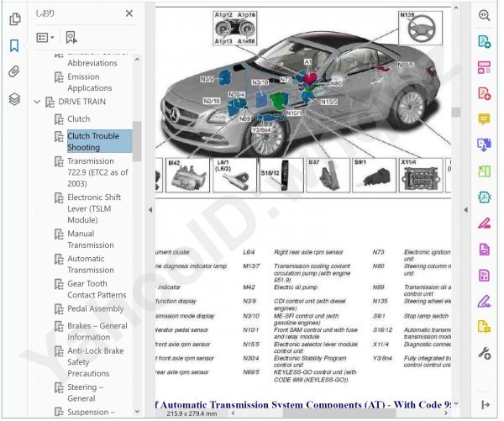This screenshot has width=504, height=421.
Task: Open Electronic Shift Lever (TSLM Module) bookmark
Action: coord(94,208)
